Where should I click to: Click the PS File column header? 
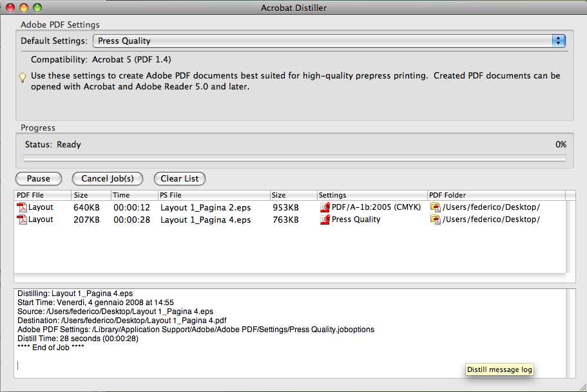pyautogui.click(x=214, y=195)
